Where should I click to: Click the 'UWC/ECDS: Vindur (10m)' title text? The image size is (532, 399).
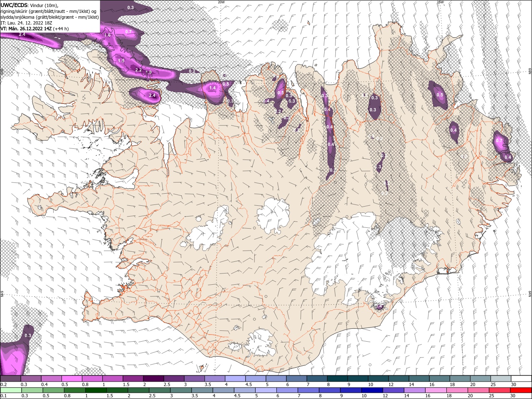point(29,5)
